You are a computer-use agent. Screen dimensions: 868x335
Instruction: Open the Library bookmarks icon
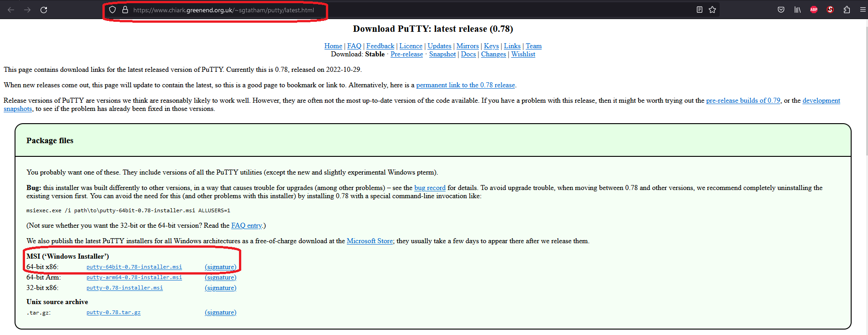797,10
